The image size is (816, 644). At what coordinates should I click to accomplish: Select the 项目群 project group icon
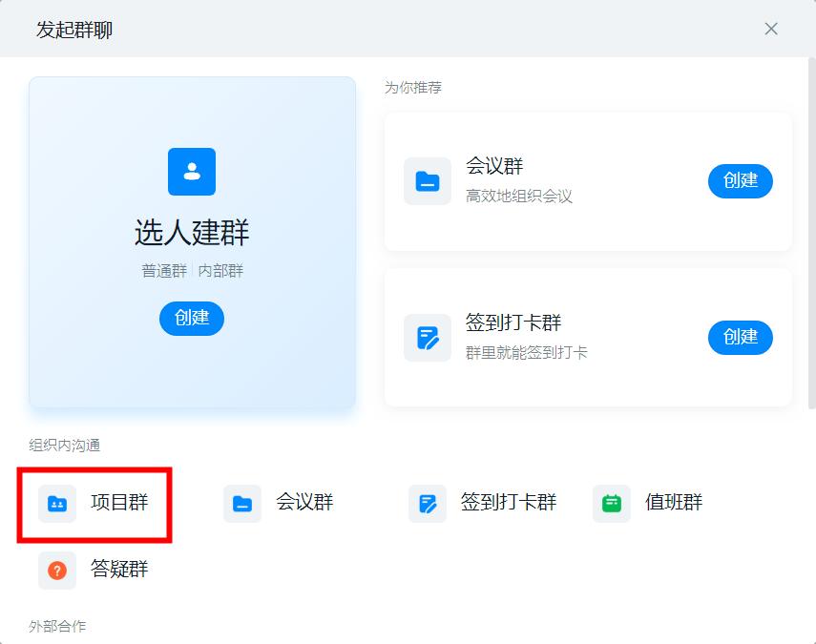tap(55, 504)
